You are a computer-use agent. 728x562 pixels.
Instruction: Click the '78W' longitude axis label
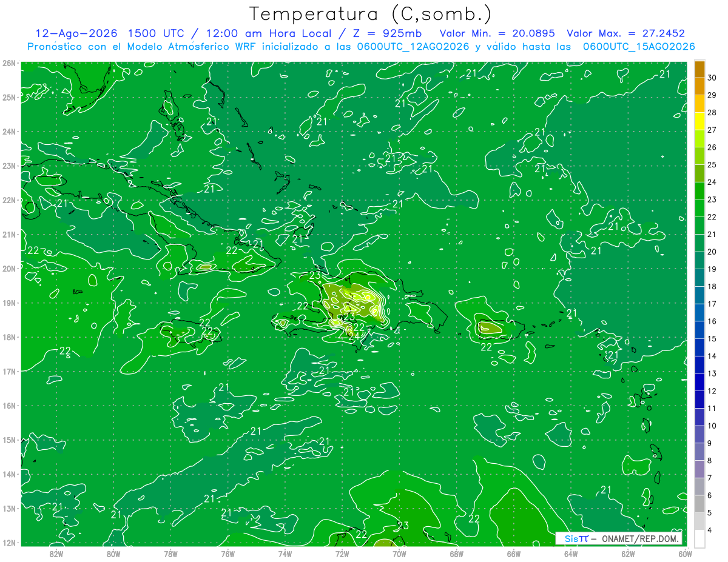tap(170, 554)
